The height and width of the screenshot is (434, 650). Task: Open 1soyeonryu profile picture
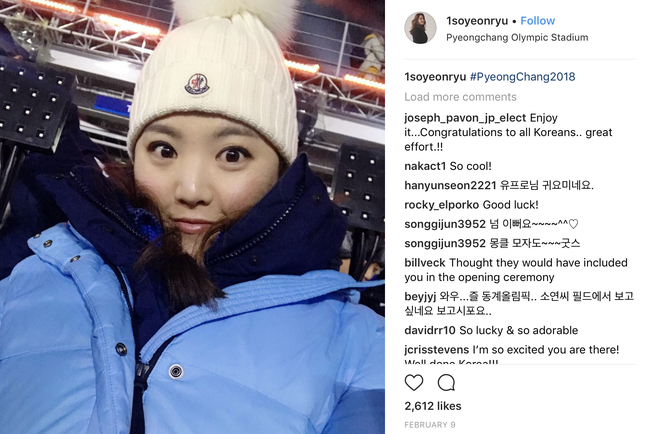pos(420,28)
